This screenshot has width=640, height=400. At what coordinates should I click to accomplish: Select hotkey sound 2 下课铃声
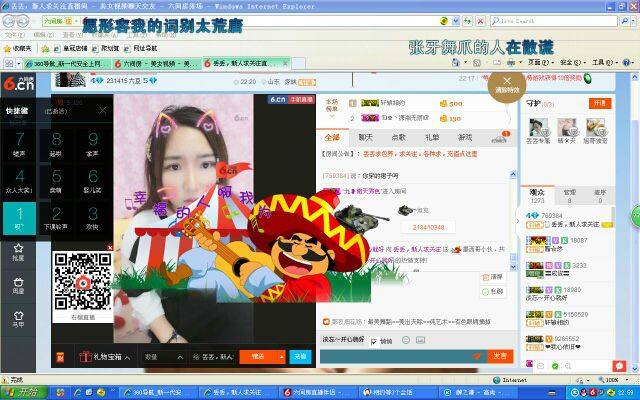56,218
